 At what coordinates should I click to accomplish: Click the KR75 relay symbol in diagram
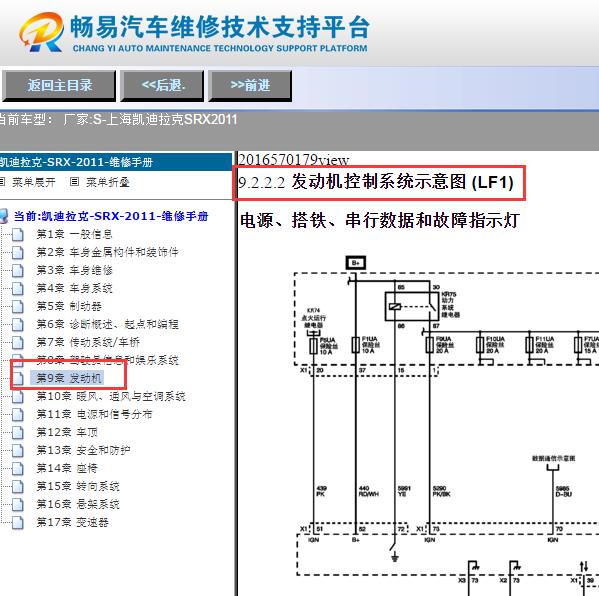[411, 306]
